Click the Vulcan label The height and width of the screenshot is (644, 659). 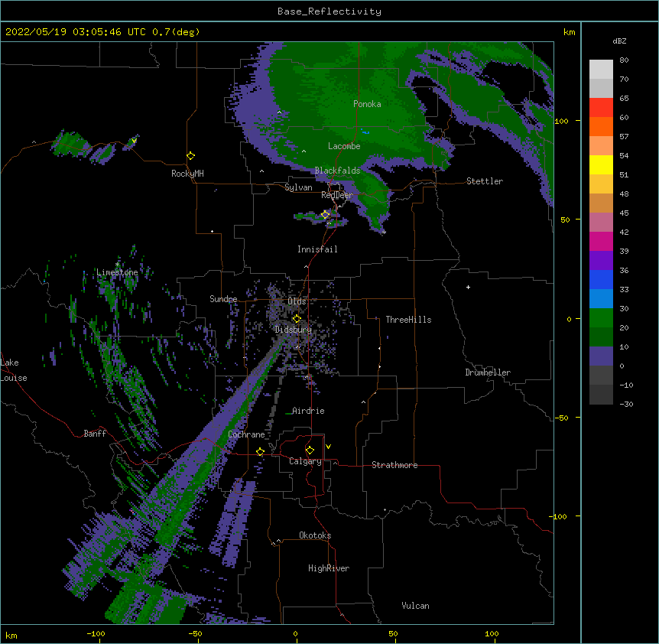coord(415,606)
